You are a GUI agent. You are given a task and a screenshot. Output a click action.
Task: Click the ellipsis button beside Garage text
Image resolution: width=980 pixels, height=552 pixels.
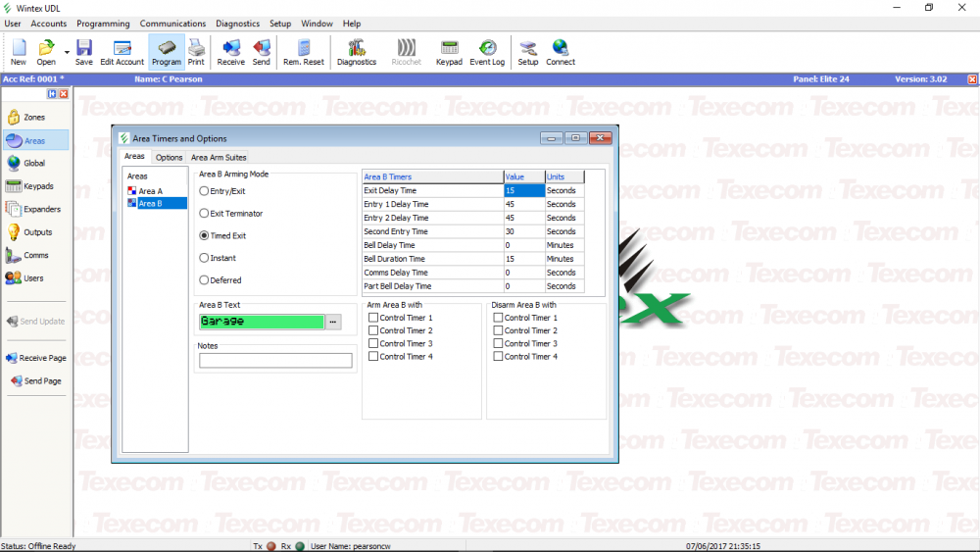[333, 322]
